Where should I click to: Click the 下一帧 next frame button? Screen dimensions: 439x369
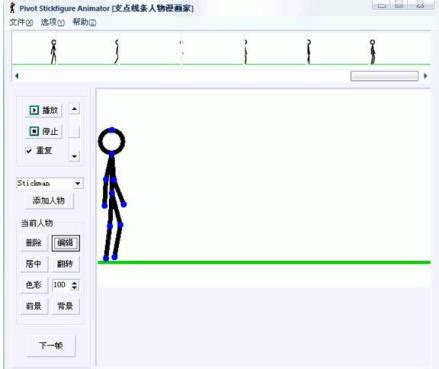[51, 345]
